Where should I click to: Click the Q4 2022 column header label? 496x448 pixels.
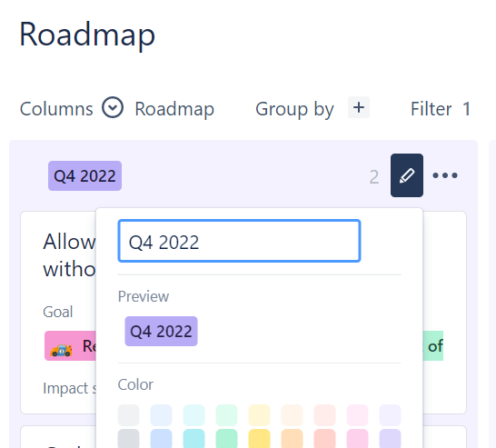pos(84,176)
